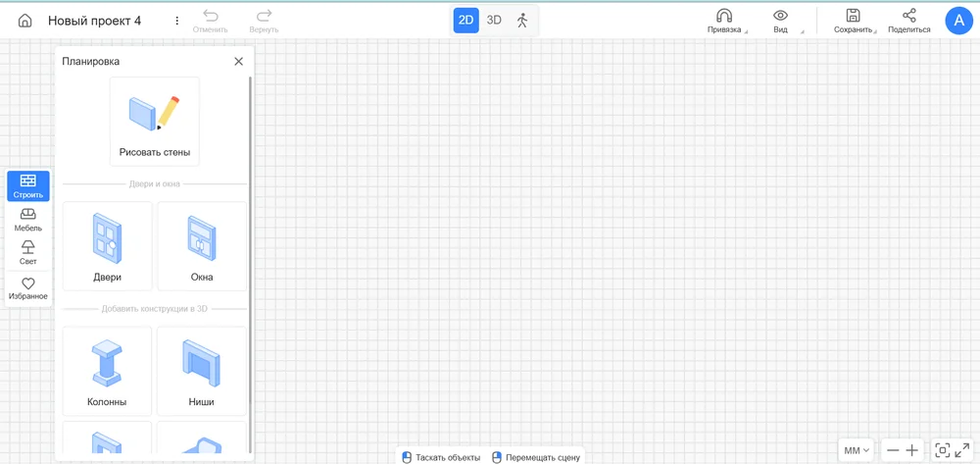Enable the walking person walkthrough mode

click(522, 20)
